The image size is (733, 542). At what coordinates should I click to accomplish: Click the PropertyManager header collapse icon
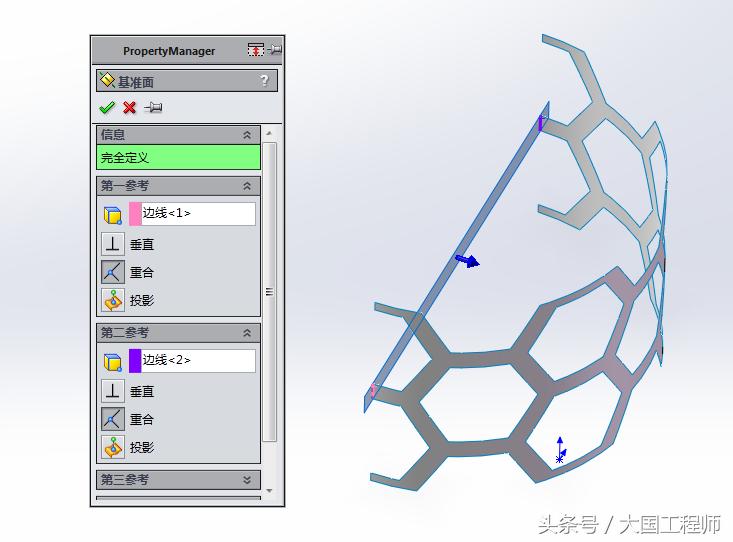256,50
